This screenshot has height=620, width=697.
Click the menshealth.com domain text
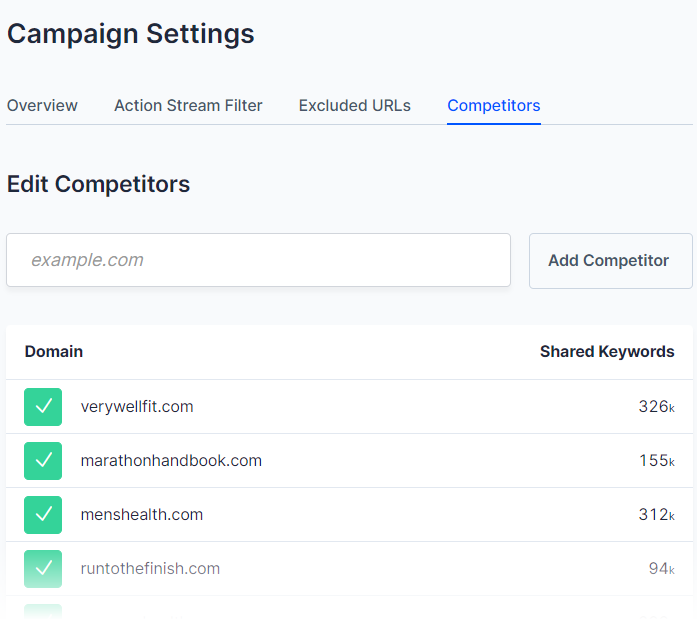pos(142,515)
